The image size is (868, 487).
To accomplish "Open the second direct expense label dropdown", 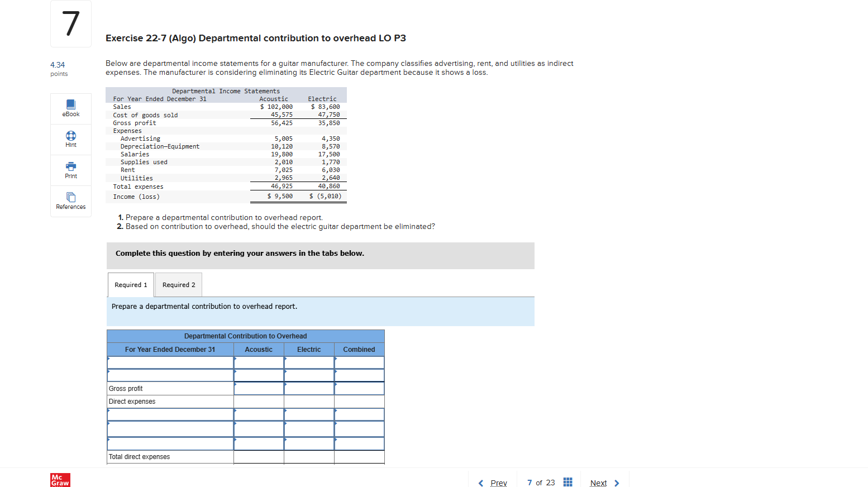I will click(x=170, y=428).
